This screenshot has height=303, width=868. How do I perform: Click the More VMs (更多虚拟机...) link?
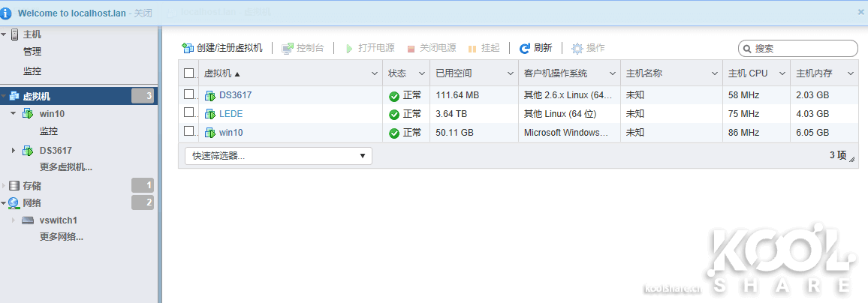tap(65, 167)
